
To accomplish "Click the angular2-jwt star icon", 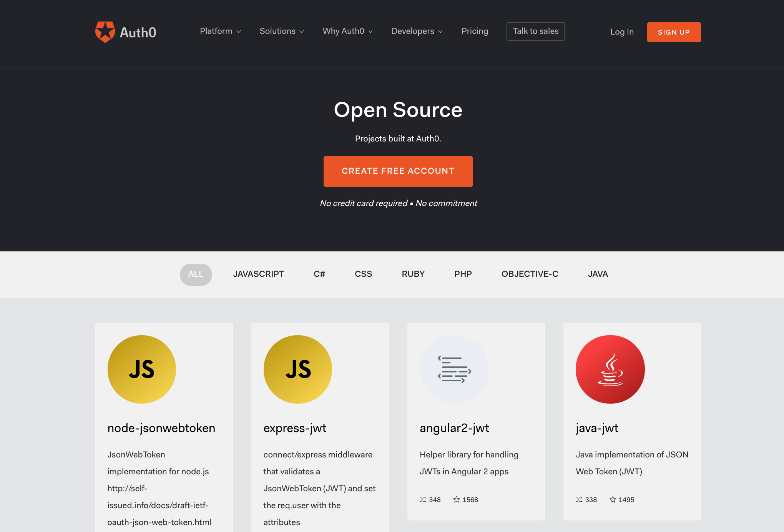I will click(x=457, y=499).
